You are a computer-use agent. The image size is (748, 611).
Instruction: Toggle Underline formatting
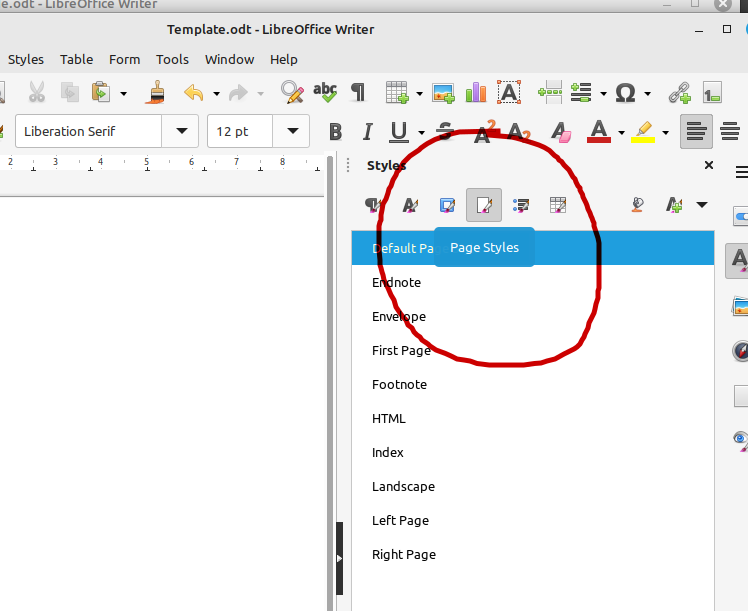(x=399, y=132)
